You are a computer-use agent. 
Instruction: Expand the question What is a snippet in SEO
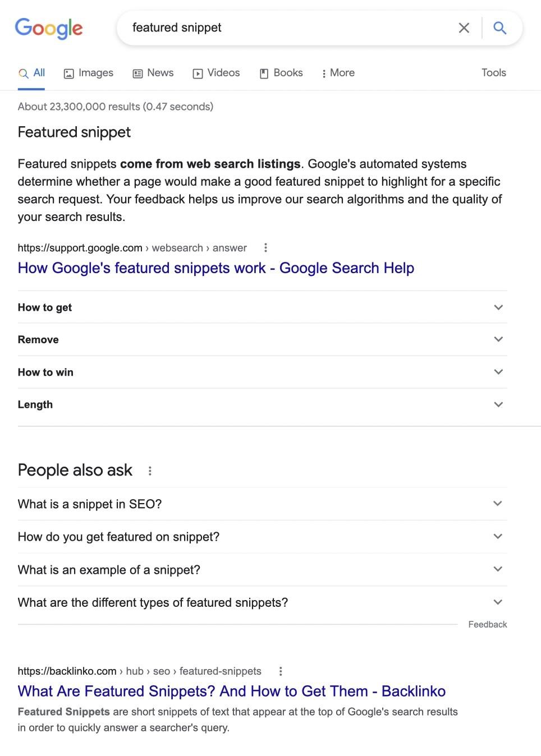pos(497,504)
